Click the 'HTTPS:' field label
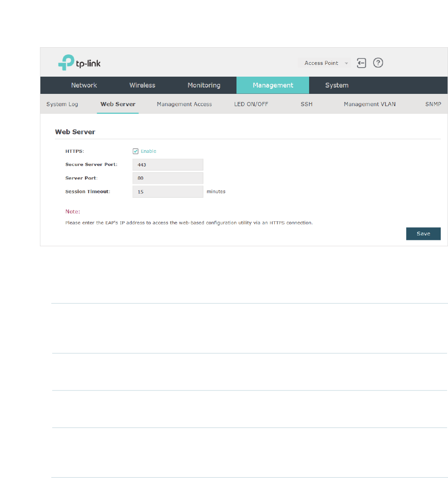The width and height of the screenshot is (448, 478). [x=74, y=151]
